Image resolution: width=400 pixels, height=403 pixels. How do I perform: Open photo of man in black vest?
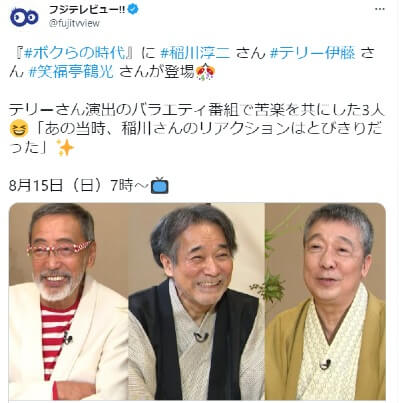click(196, 301)
